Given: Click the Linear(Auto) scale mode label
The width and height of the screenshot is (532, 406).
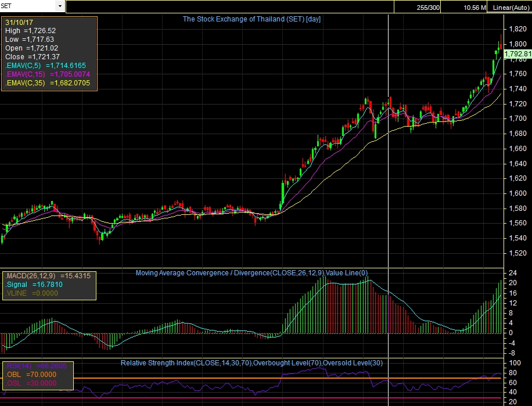Looking at the screenshot, I should click(x=511, y=7).
